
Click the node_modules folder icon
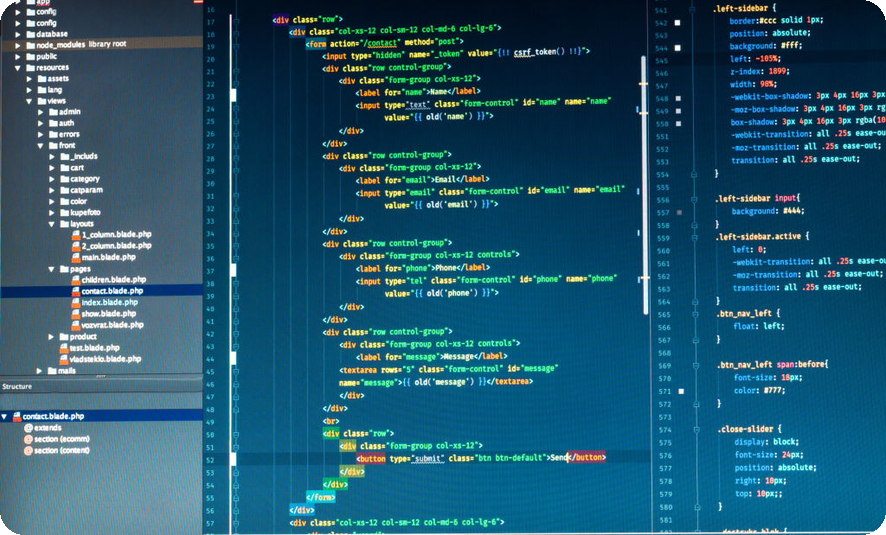31,45
